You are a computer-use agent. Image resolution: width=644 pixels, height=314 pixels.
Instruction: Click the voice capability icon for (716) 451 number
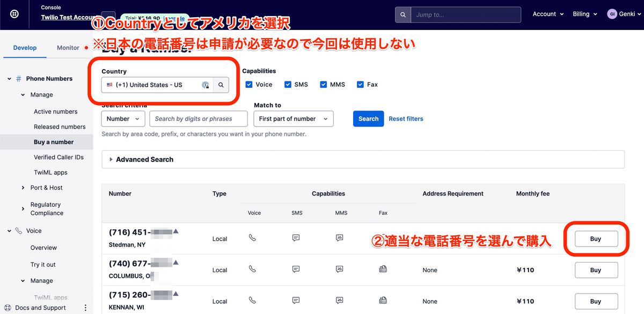[252, 237]
